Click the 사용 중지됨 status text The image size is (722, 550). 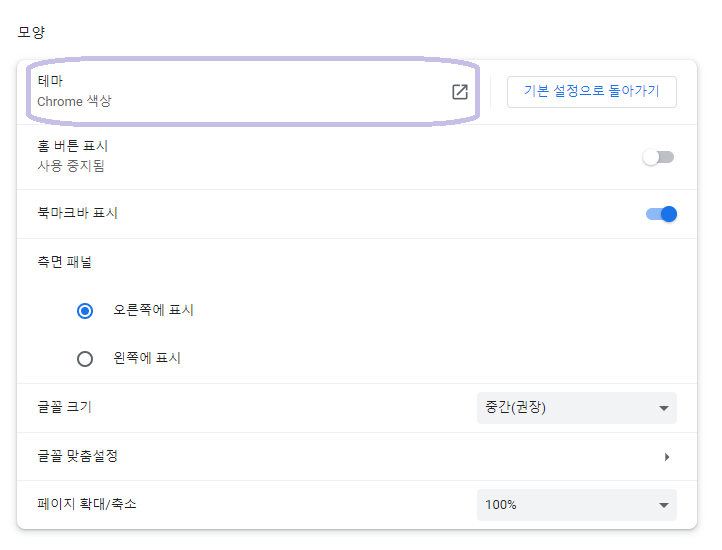tap(71, 166)
